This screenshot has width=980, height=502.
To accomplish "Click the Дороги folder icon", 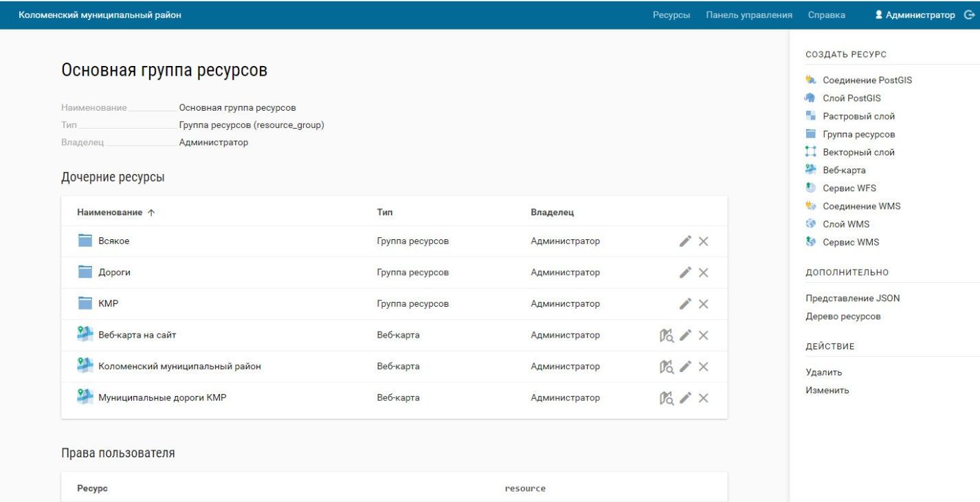I will click(x=85, y=272).
